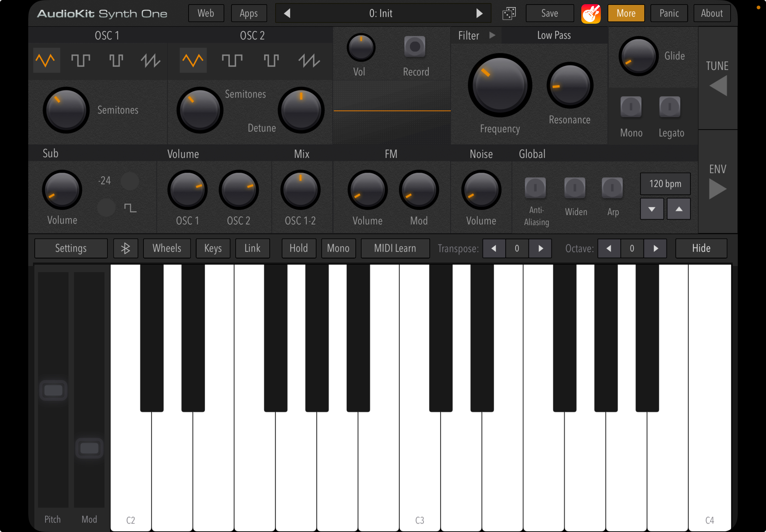
Task: Toggle Sub -24 octave button
Action: pos(130,181)
